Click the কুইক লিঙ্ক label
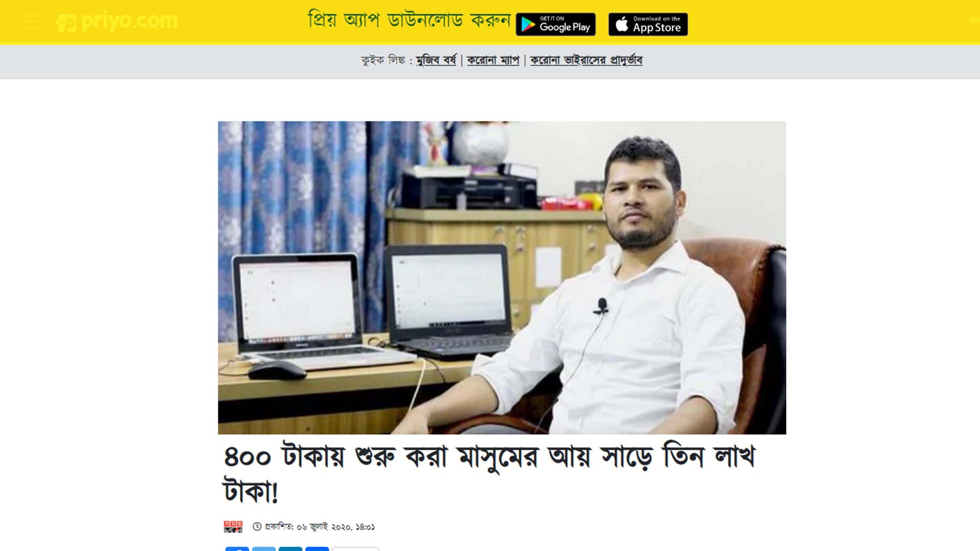 point(383,60)
